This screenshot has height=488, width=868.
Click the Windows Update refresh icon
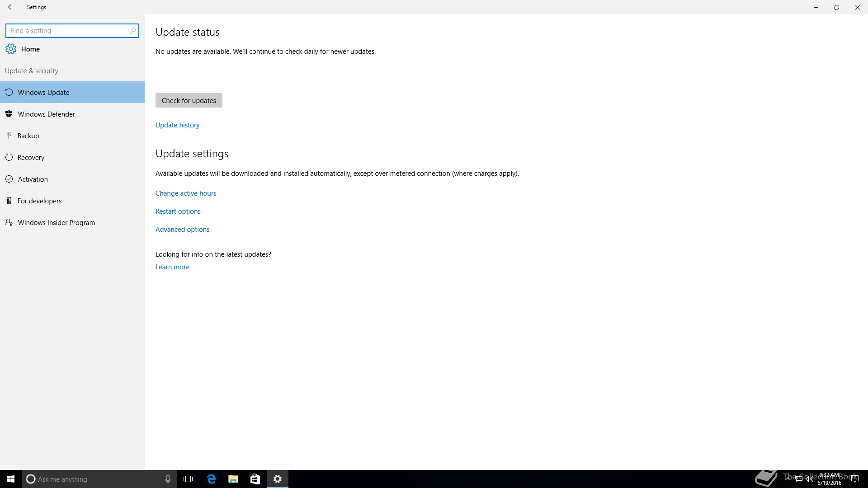point(9,92)
